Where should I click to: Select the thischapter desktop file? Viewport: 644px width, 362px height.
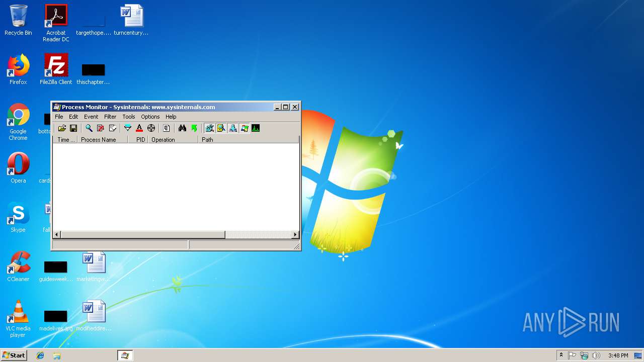tap(94, 73)
